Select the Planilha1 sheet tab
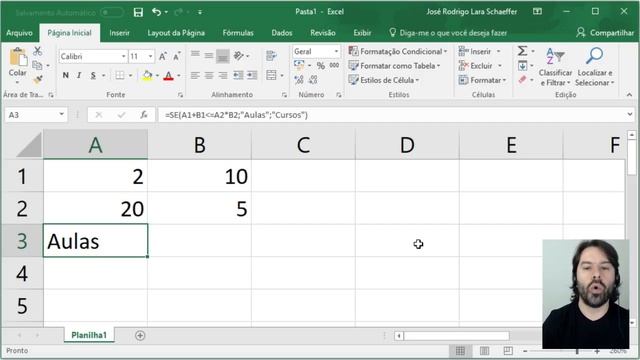640x360 pixels. click(x=89, y=335)
